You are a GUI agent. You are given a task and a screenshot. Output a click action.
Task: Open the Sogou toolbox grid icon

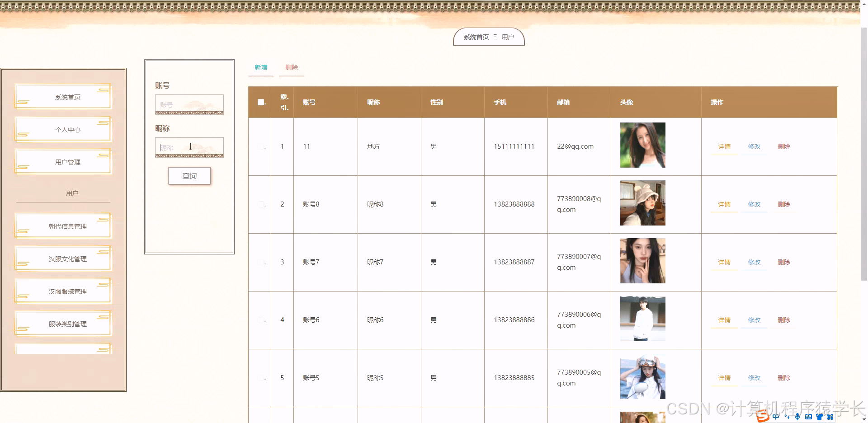[x=830, y=417]
